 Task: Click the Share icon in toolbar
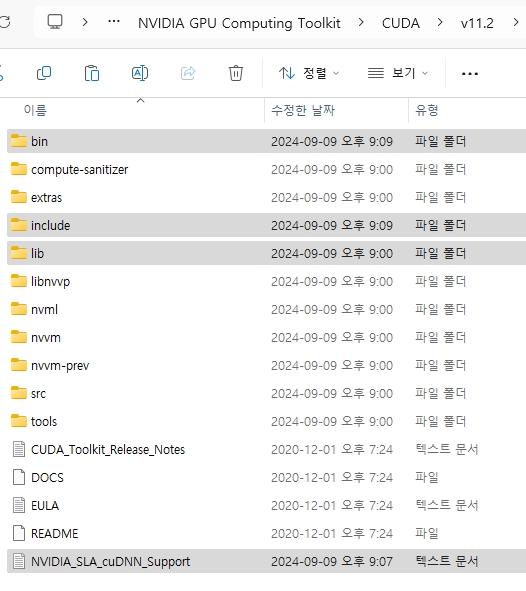188,73
